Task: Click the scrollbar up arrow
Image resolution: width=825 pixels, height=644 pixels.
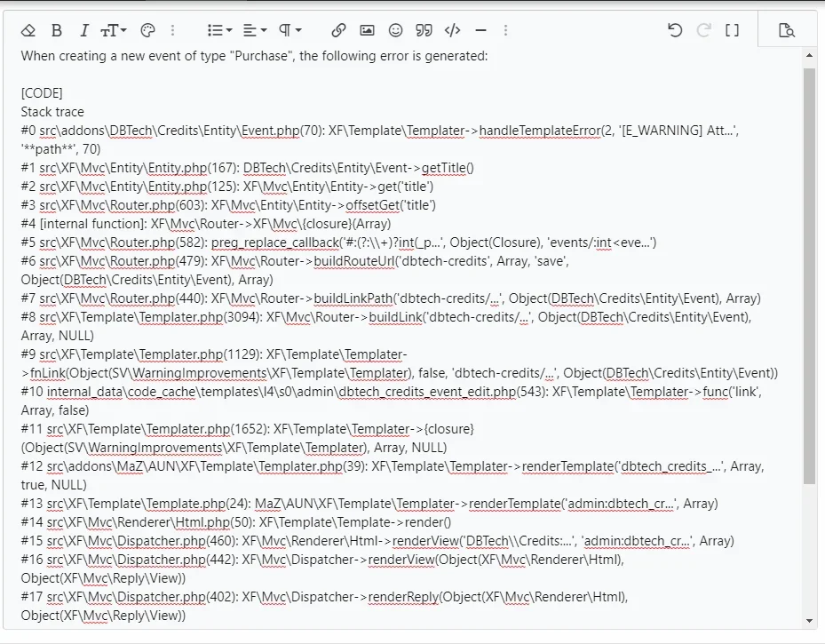Action: [809, 55]
